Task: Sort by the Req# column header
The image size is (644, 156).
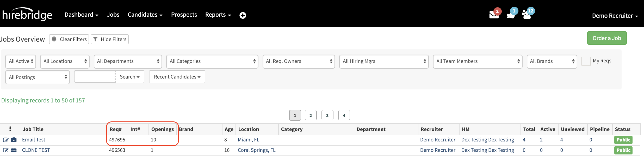Action: pyautogui.click(x=115, y=129)
